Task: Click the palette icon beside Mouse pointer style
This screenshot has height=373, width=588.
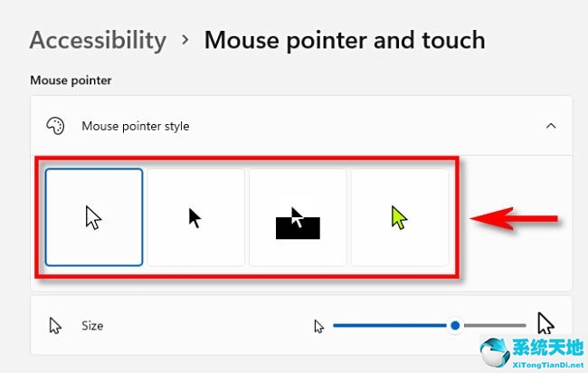Action: point(55,126)
